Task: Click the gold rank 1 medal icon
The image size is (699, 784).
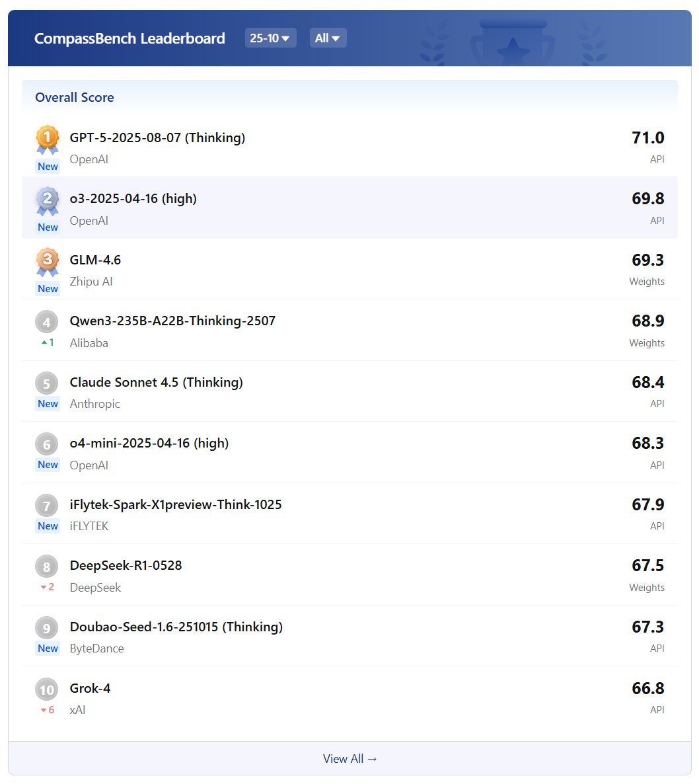Action: coord(48,139)
